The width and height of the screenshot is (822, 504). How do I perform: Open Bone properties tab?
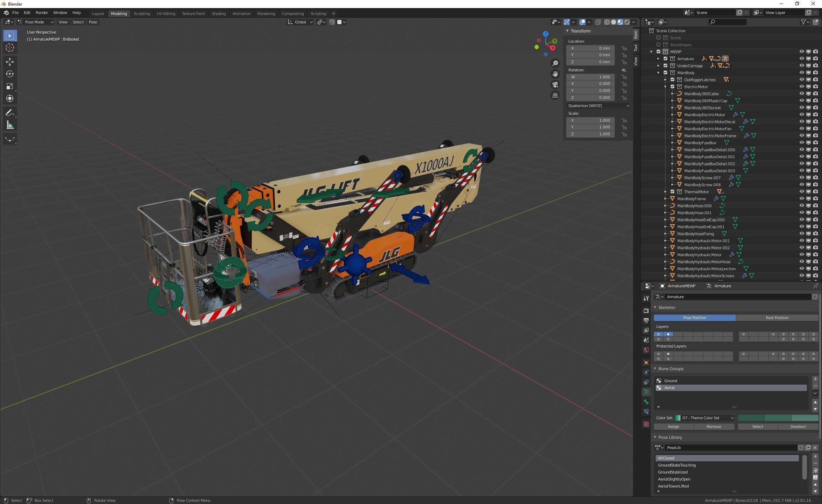tap(646, 402)
